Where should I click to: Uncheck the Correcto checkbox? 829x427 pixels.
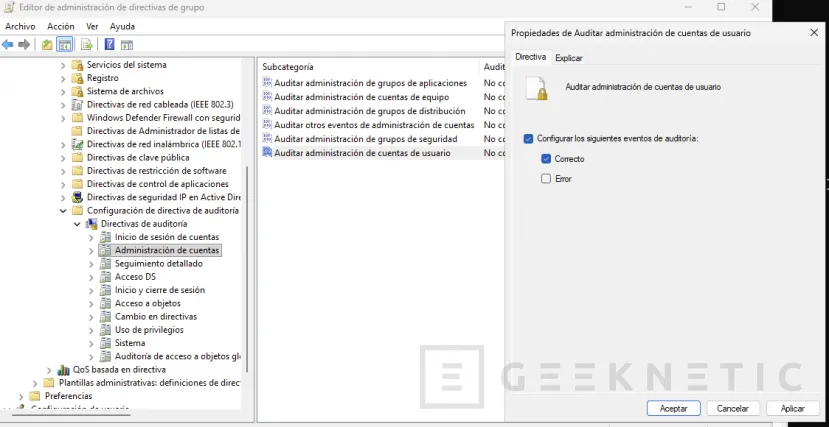tap(546, 159)
